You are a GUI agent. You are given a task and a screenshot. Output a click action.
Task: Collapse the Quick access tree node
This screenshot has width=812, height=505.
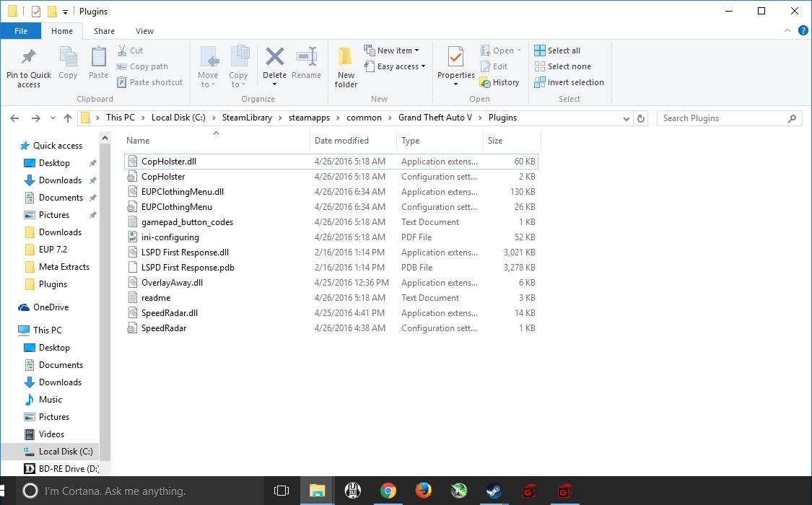pos(14,146)
